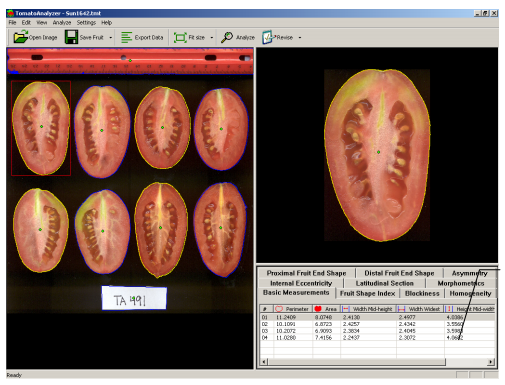Open the Edit menu
505x385 pixels.
click(26, 22)
